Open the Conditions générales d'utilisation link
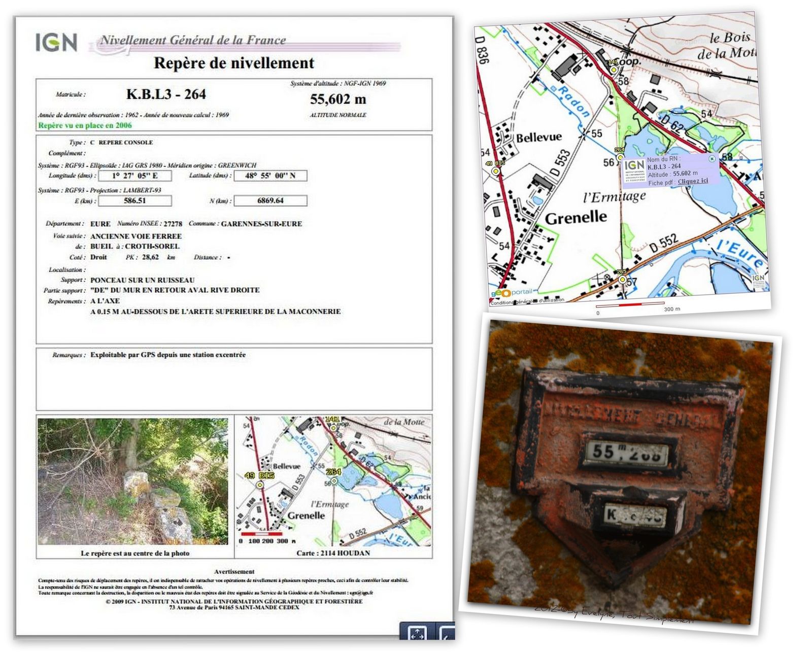 point(527,301)
